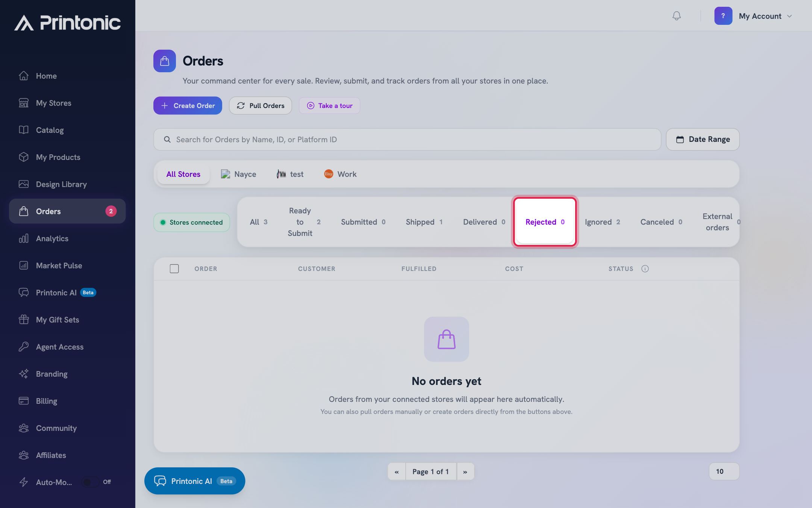Open Home from the sidebar
812x508 pixels.
[67, 76]
